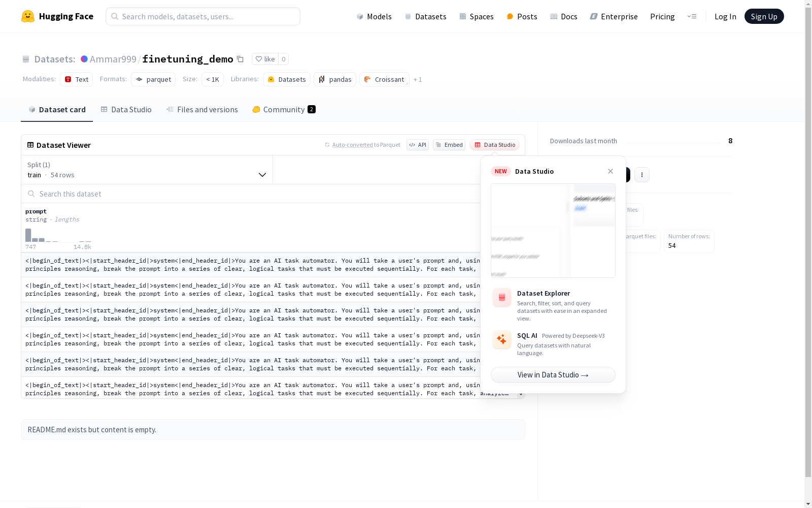The image size is (812, 508).
Task: Click the API button in viewer
Action: 418,145
